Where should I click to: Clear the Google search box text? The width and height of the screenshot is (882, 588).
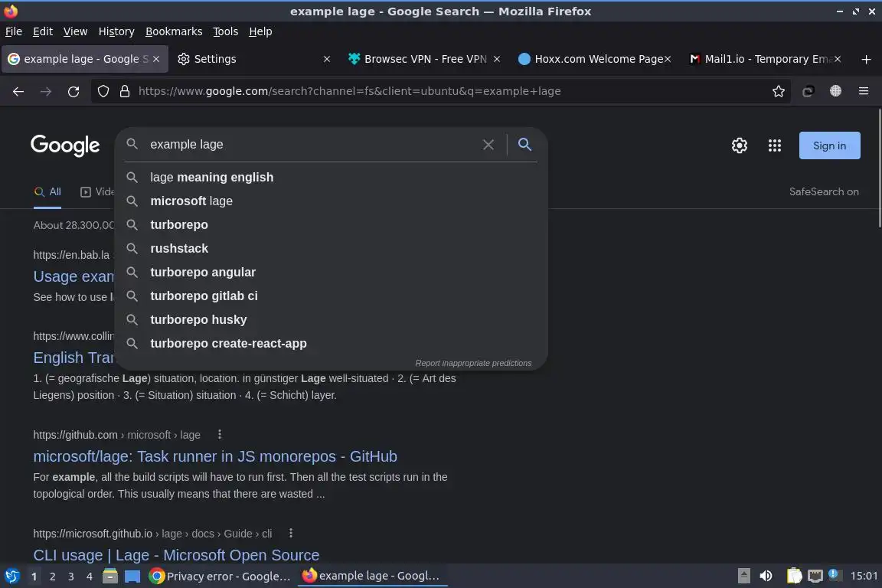488,145
